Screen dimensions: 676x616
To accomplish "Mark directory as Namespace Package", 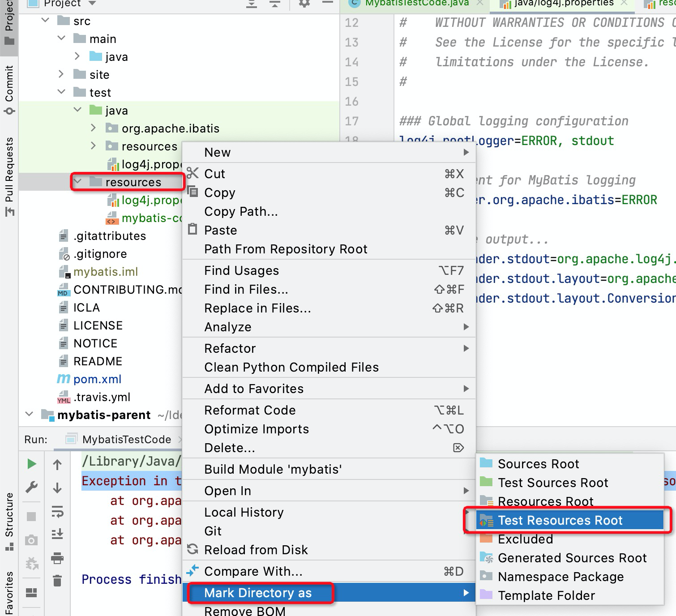I will point(569,577).
